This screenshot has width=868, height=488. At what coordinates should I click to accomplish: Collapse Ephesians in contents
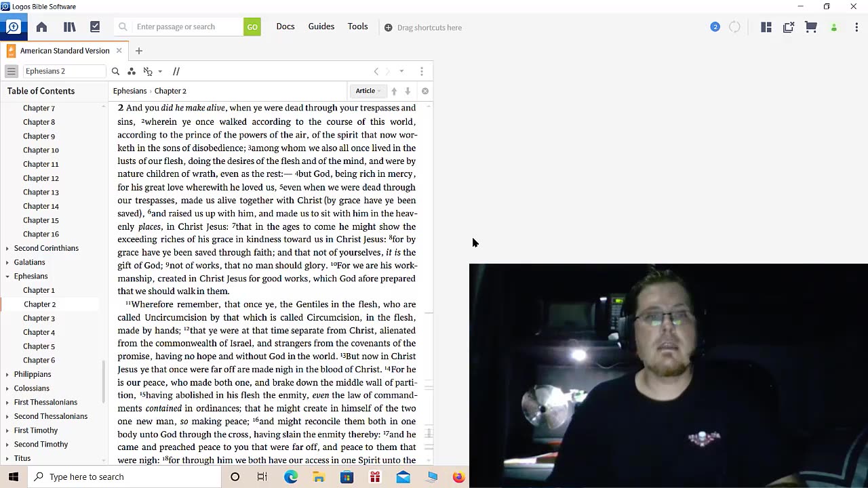7,277
